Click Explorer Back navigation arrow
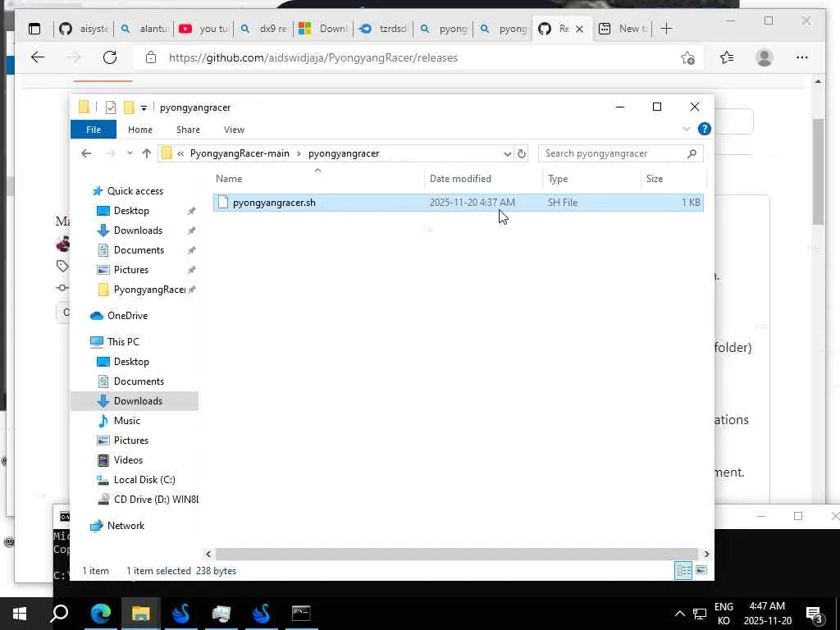The height and width of the screenshot is (630, 840). (x=86, y=153)
